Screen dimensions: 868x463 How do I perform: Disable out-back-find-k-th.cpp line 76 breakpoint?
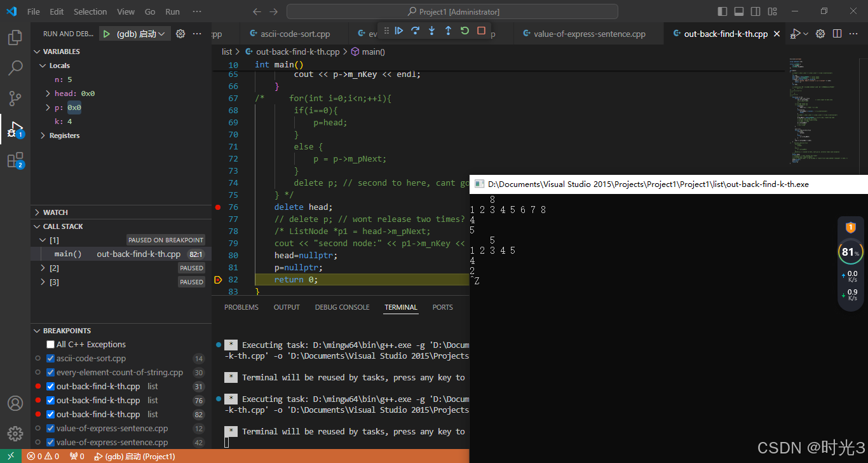click(51, 400)
